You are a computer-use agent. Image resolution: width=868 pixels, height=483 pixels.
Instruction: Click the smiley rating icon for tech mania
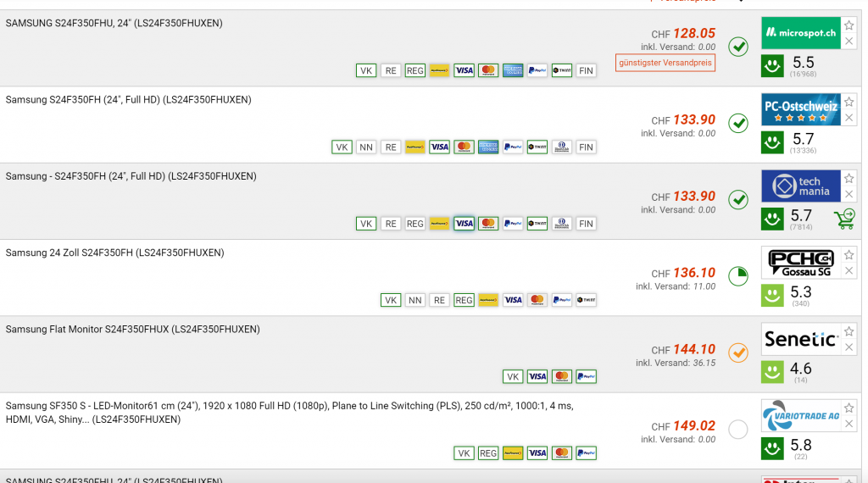(772, 219)
